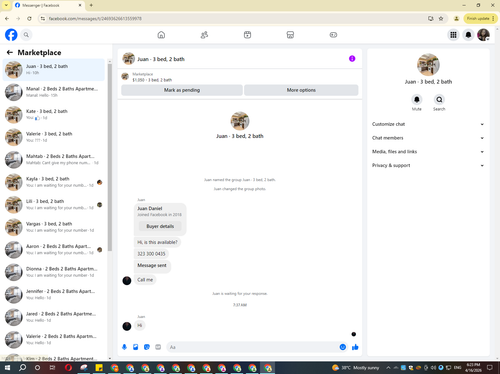Open the Dionna - 2 Beds 2 Baths chat
This screenshot has width=500, height=374.
54,272
